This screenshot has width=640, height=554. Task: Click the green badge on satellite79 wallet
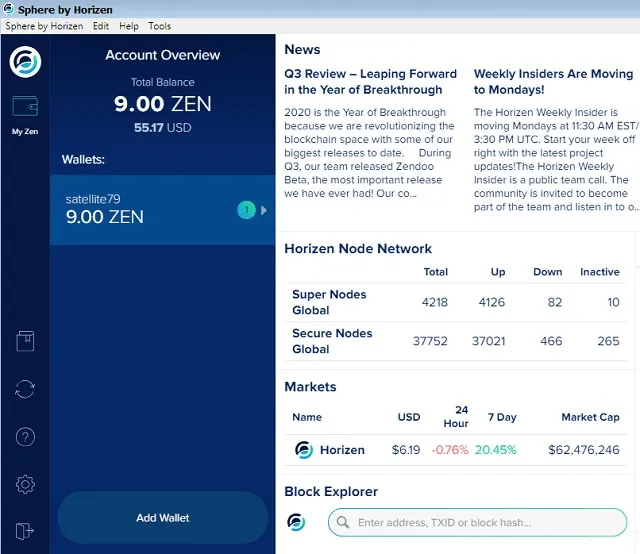point(246,210)
